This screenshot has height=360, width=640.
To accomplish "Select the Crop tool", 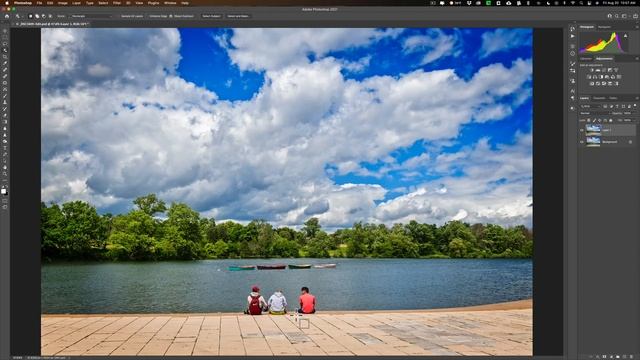I will pos(6,57).
